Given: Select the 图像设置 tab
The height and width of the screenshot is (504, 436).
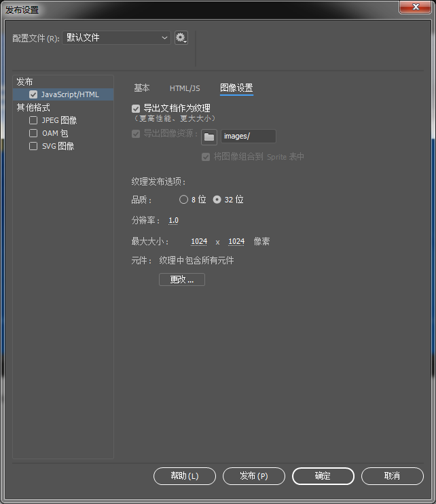Looking at the screenshot, I should tap(236, 88).
